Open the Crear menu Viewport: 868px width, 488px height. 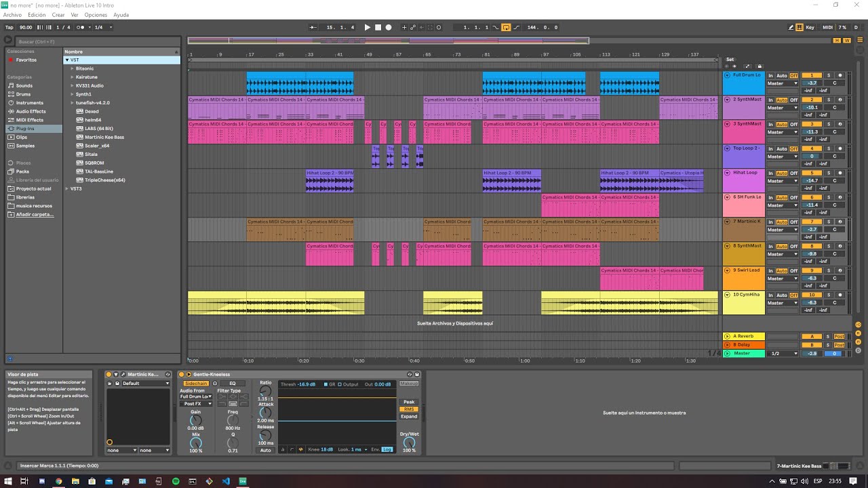(x=58, y=15)
